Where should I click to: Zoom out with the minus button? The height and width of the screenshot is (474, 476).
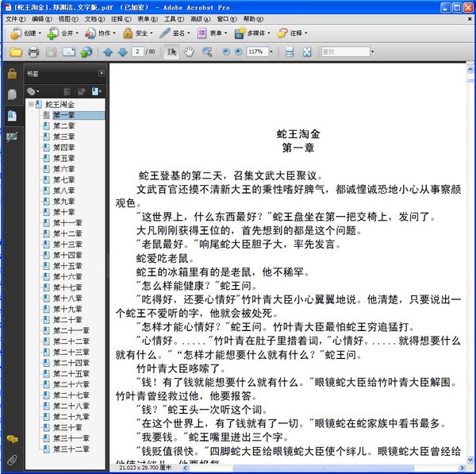(x=226, y=52)
